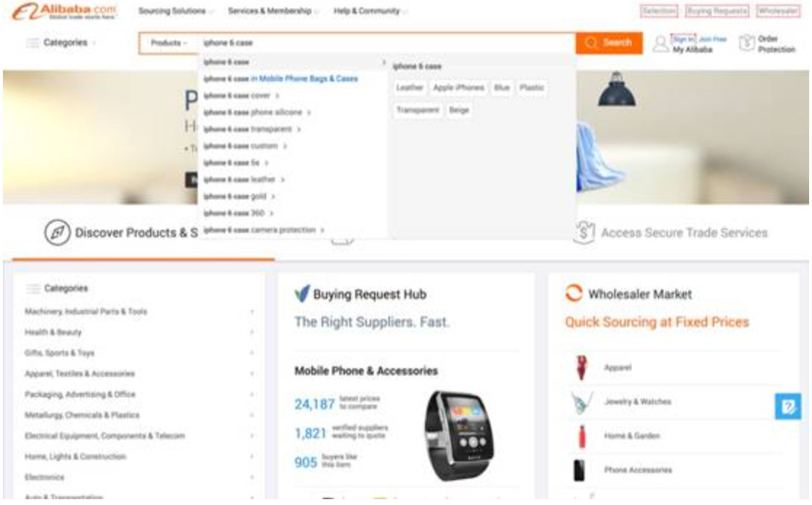
Task: Click the Access Secure Trade Services icon
Action: pos(584,233)
